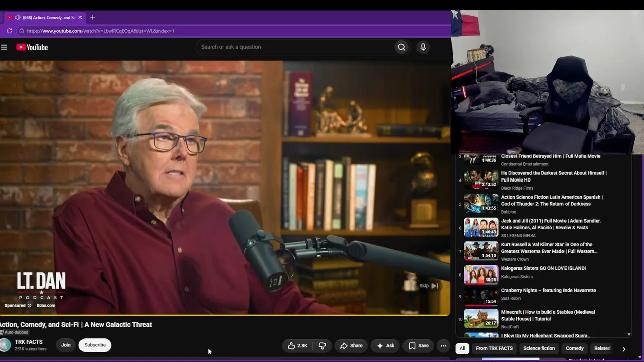Visit the ltdan.com advertiser link
This screenshot has height=362, width=644.
[46, 305]
